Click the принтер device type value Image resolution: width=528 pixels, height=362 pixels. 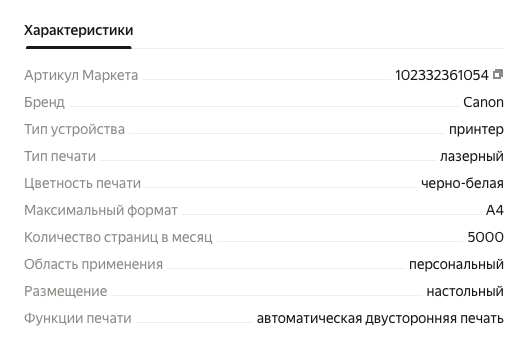click(476, 129)
